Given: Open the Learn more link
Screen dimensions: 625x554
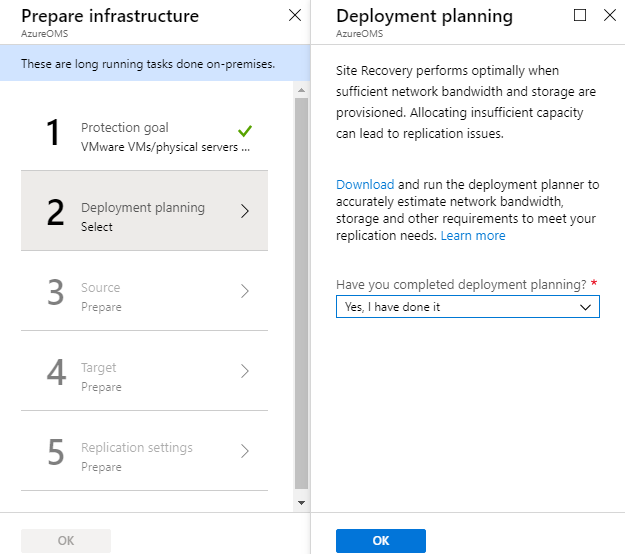Looking at the screenshot, I should coord(473,236).
